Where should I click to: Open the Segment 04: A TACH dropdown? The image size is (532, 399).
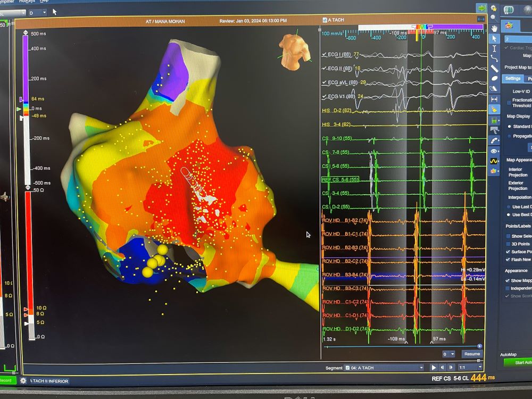[x=384, y=368]
